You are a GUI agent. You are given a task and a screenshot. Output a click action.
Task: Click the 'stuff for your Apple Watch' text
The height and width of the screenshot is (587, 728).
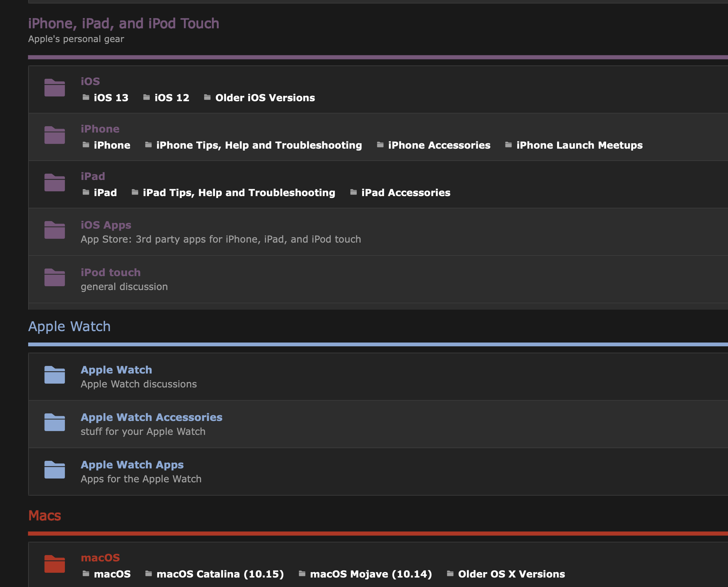[x=143, y=431]
